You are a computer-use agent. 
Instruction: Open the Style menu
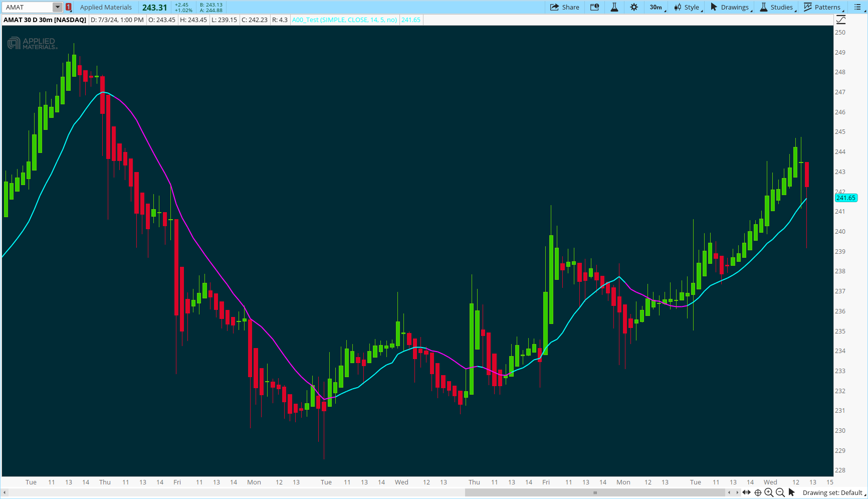coord(688,7)
